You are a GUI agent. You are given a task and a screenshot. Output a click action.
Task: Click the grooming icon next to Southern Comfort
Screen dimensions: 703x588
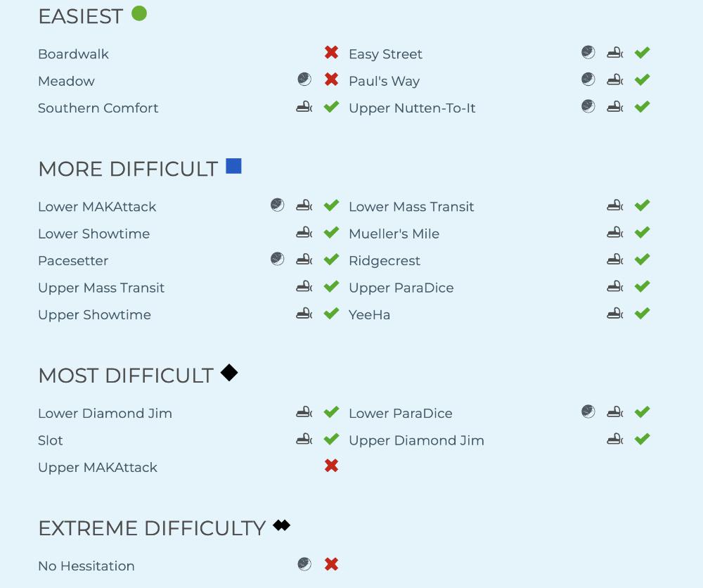304,107
